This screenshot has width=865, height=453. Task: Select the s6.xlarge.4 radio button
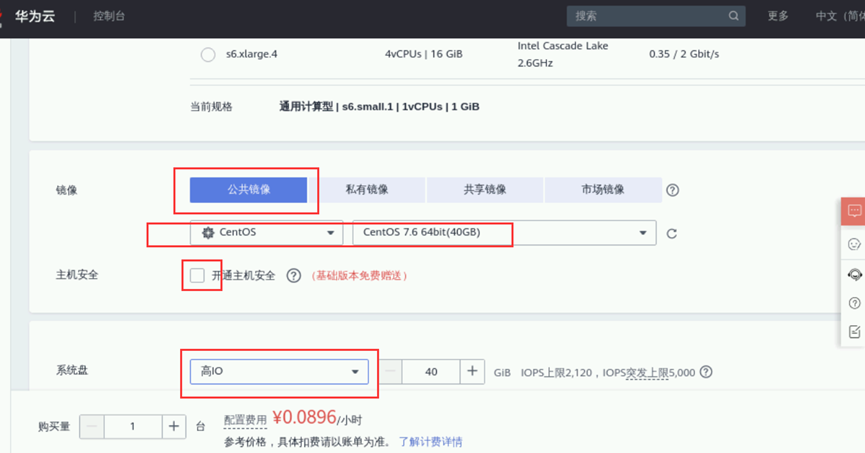[x=208, y=55]
